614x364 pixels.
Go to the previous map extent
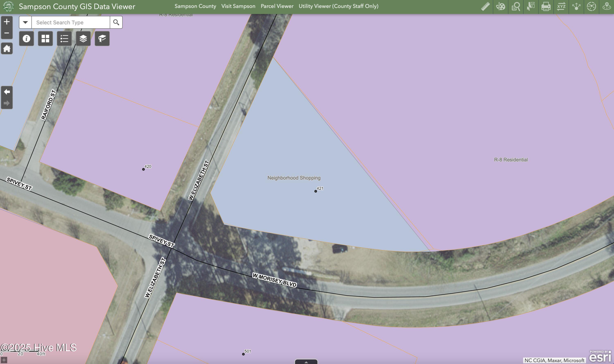pyautogui.click(x=7, y=92)
